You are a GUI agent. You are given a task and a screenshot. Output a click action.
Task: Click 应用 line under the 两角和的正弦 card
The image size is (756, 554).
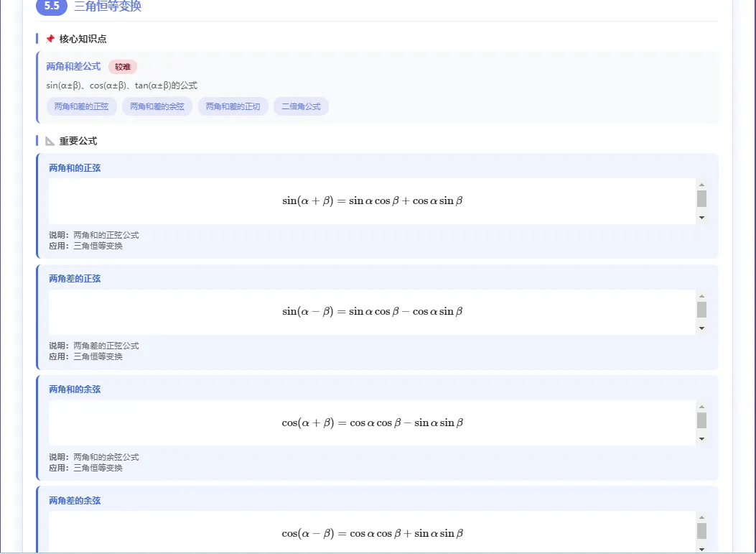point(86,246)
